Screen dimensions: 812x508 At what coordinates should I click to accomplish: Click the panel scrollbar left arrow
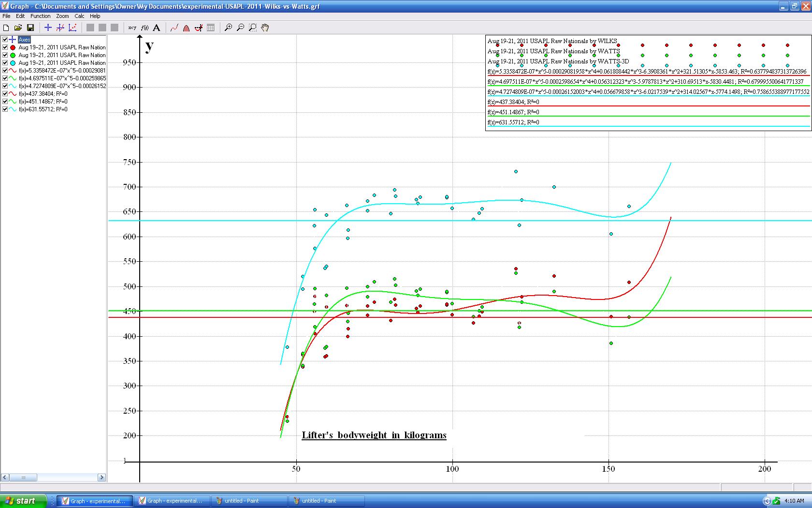click(4, 478)
